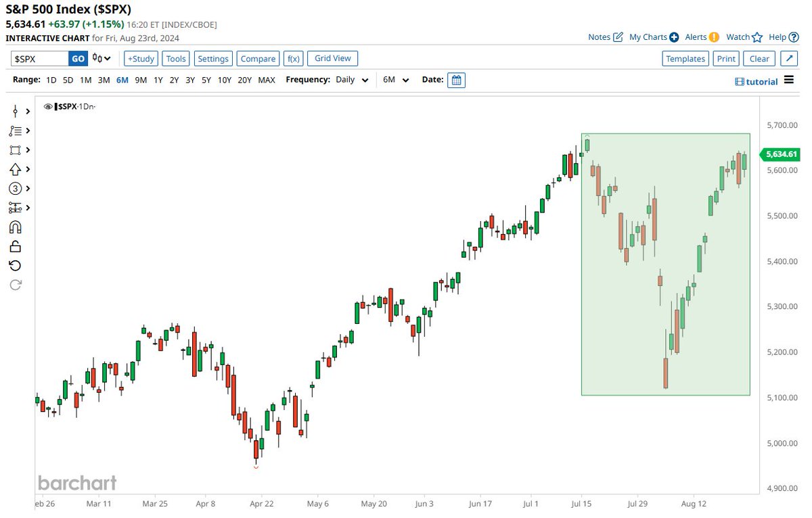Undo the last chart action
812x518 pixels.
pos(15,265)
